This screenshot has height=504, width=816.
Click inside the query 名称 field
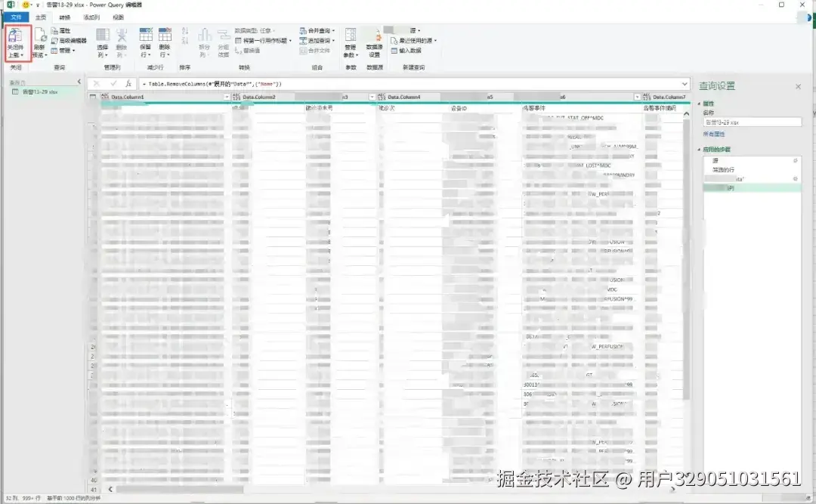[753, 122]
